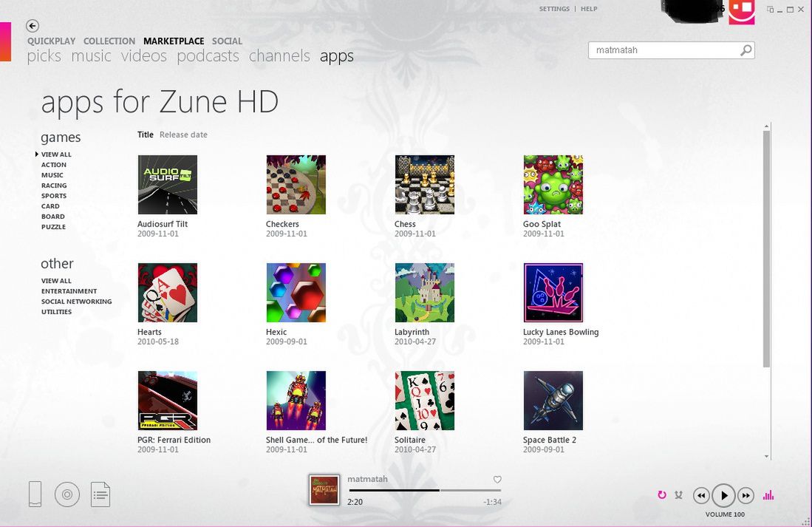
Task: Filter other apps by Entertainment
Action: pos(69,291)
